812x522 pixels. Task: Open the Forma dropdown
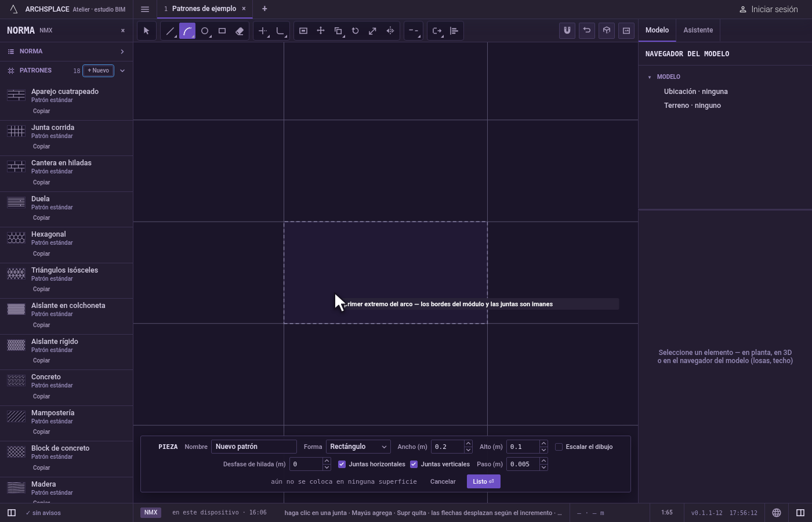click(x=358, y=447)
